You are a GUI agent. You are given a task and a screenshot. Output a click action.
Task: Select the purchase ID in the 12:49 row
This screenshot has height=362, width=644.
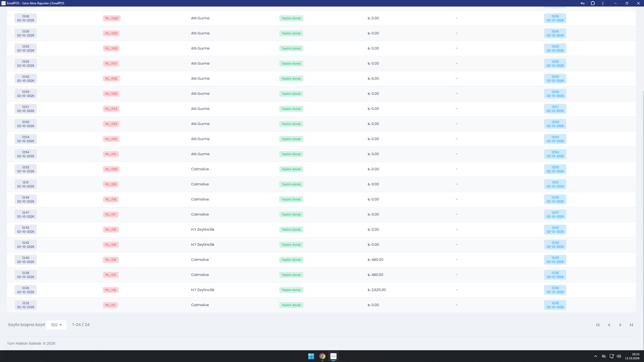[111, 199]
